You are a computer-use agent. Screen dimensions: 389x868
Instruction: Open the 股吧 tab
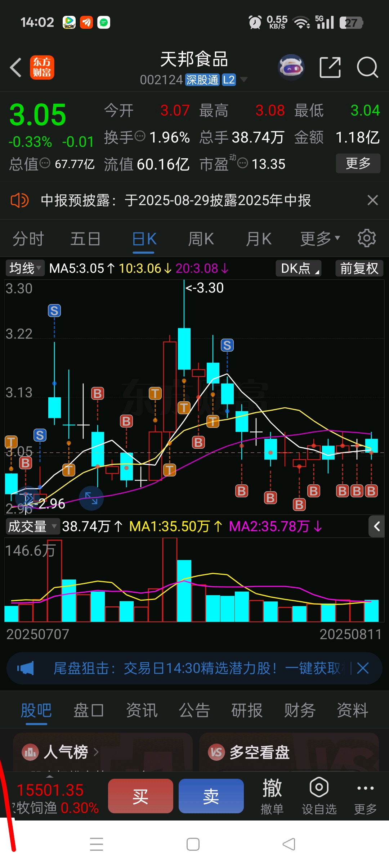pos(36,710)
